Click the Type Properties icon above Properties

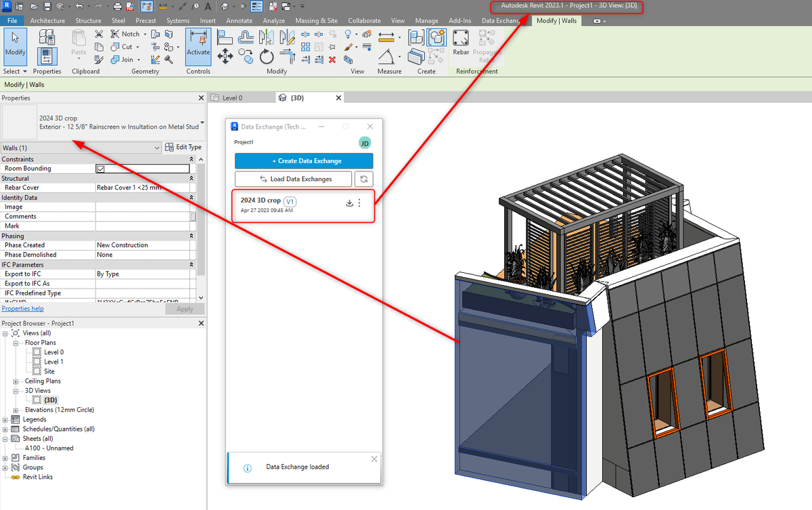[x=47, y=37]
